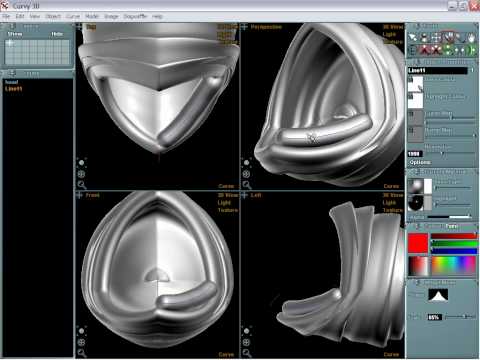The width and height of the screenshot is (480, 360).
Task: Toggle Light in the Front viewport
Action: pyautogui.click(x=224, y=203)
